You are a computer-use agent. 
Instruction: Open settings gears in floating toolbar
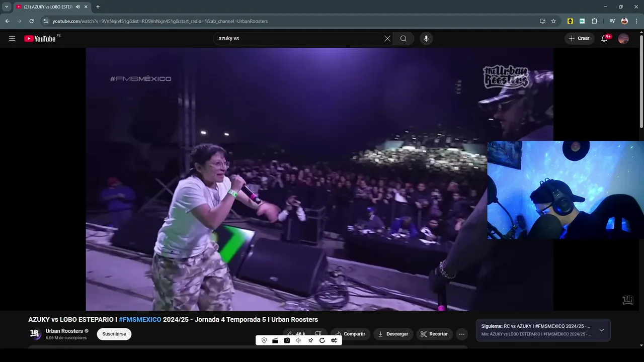[334, 340]
